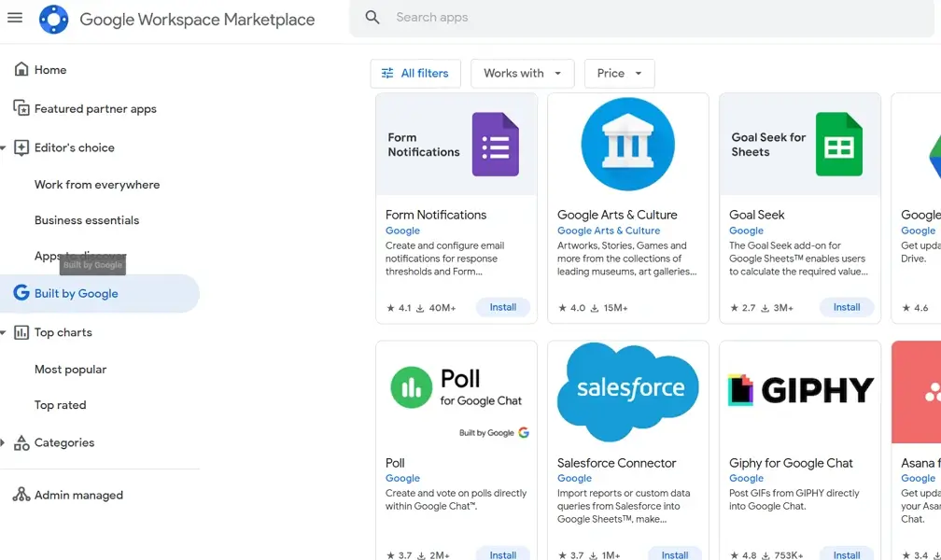
Task: Expand the Categories section arrow
Action: point(3,443)
